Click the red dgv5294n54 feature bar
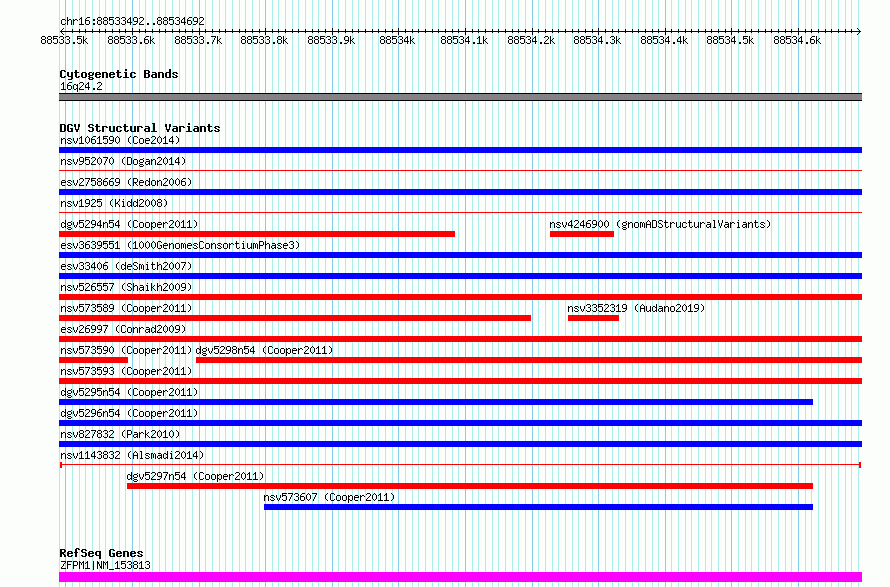This screenshot has height=587, width=890. pos(257,234)
